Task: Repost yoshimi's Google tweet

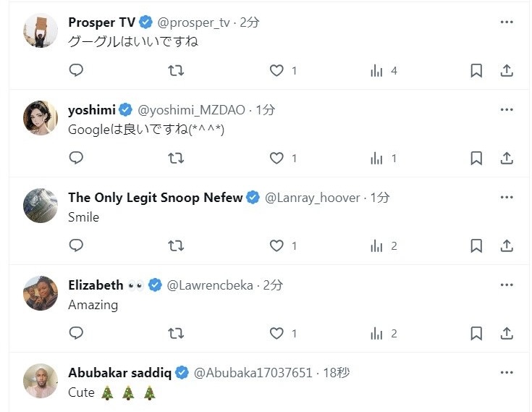Action: click(176, 158)
